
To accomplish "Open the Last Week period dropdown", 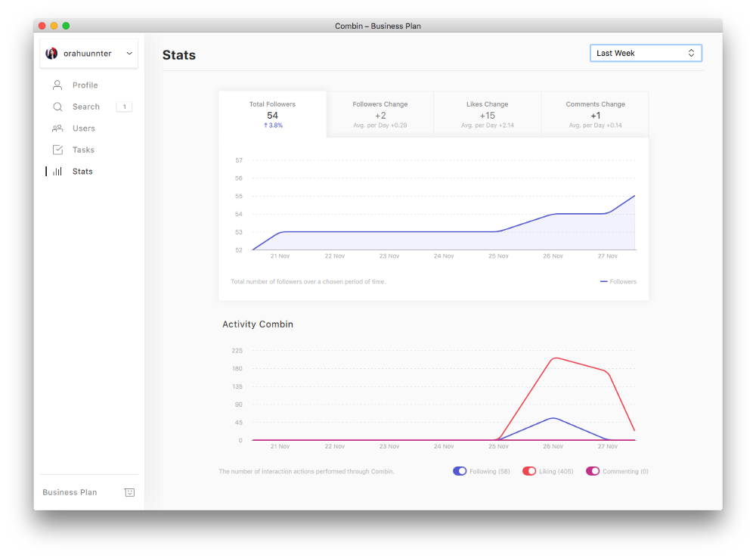I will pos(646,53).
